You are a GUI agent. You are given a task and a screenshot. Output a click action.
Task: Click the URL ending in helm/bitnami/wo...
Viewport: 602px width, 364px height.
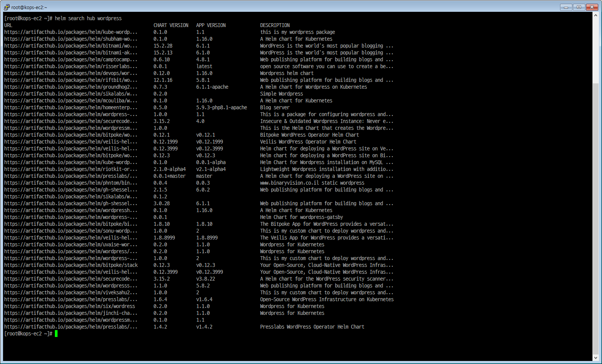(x=71, y=46)
